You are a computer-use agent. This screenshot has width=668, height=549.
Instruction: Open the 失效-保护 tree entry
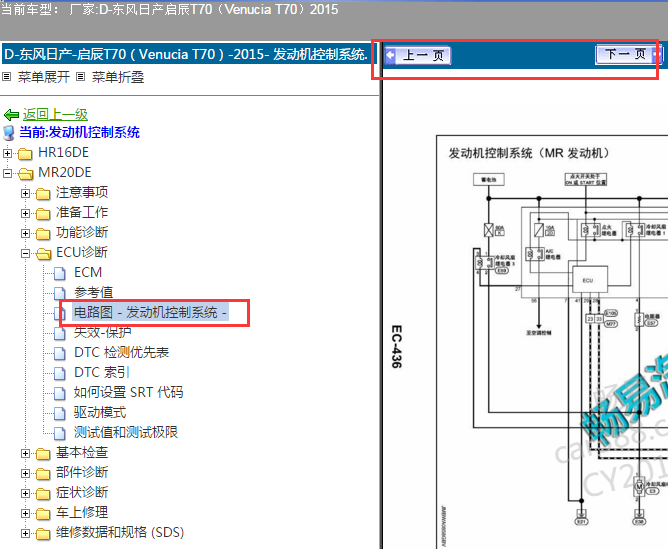[x=102, y=332]
